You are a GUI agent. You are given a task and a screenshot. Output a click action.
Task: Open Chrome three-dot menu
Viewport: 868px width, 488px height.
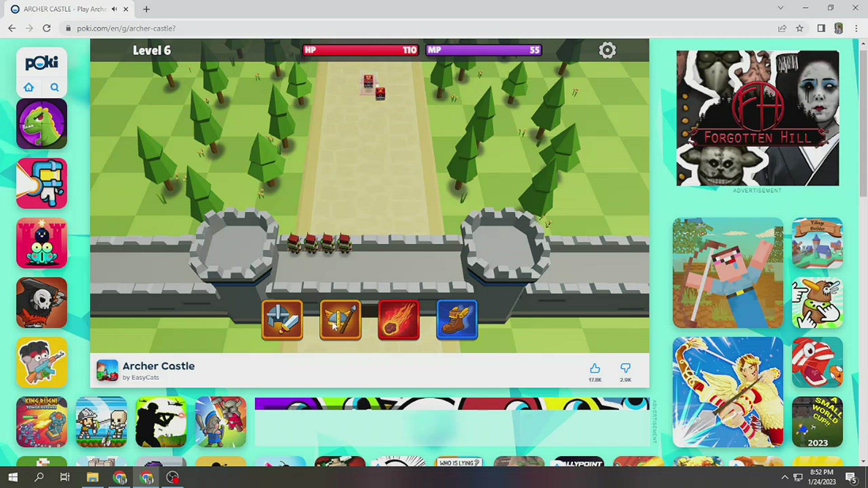click(x=856, y=28)
